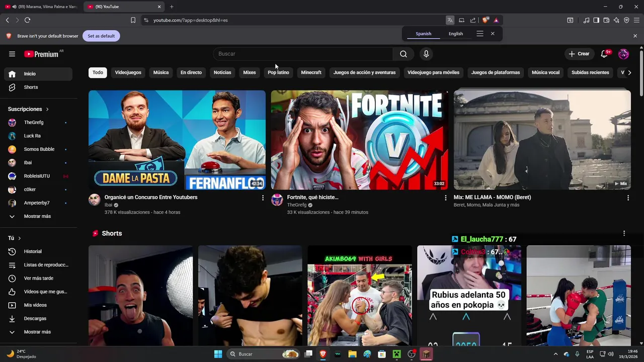Open video title Organicé un Concurso Entre Youtubers
The width and height of the screenshot is (644, 362).
coord(151,197)
